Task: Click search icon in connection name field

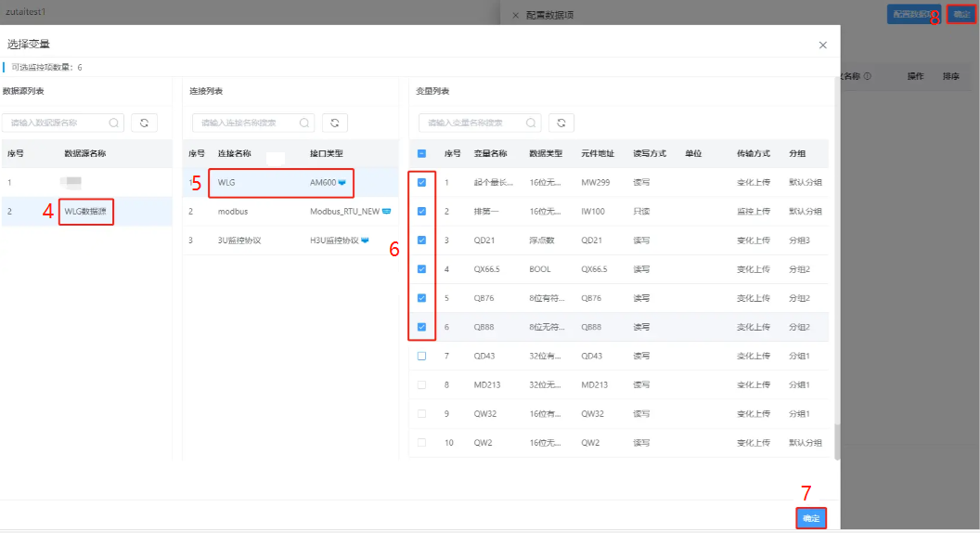Action: 304,123
